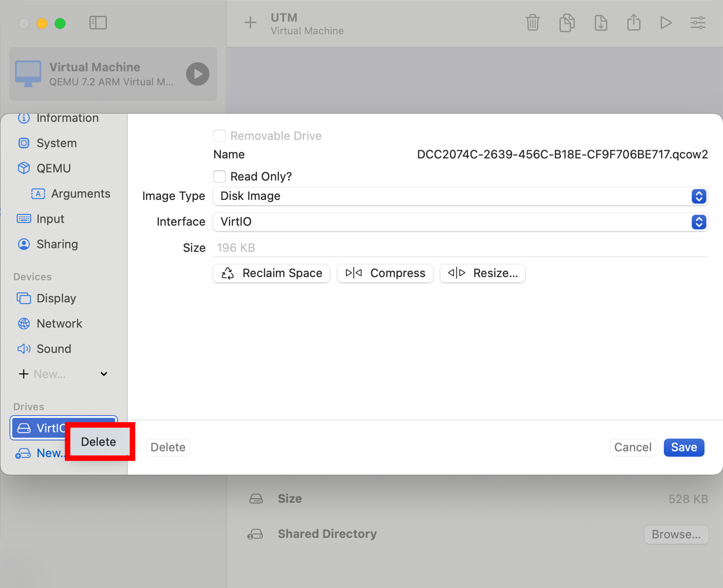
Task: Select Delete in the context menu
Action: pyautogui.click(x=99, y=442)
